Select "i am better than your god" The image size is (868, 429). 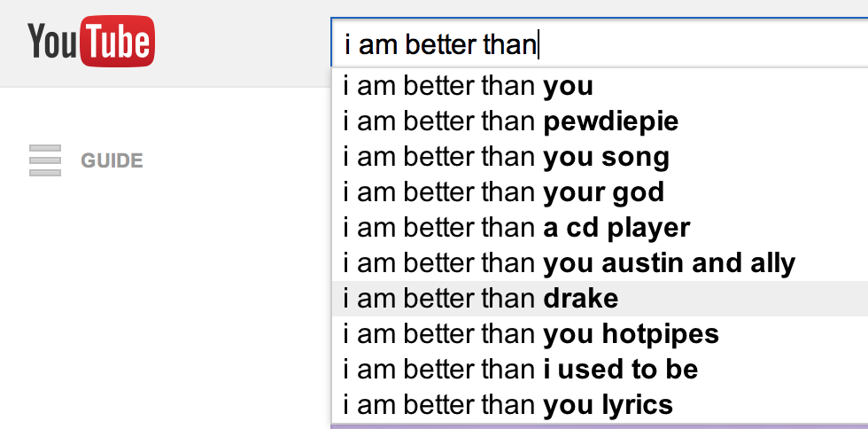[504, 192]
